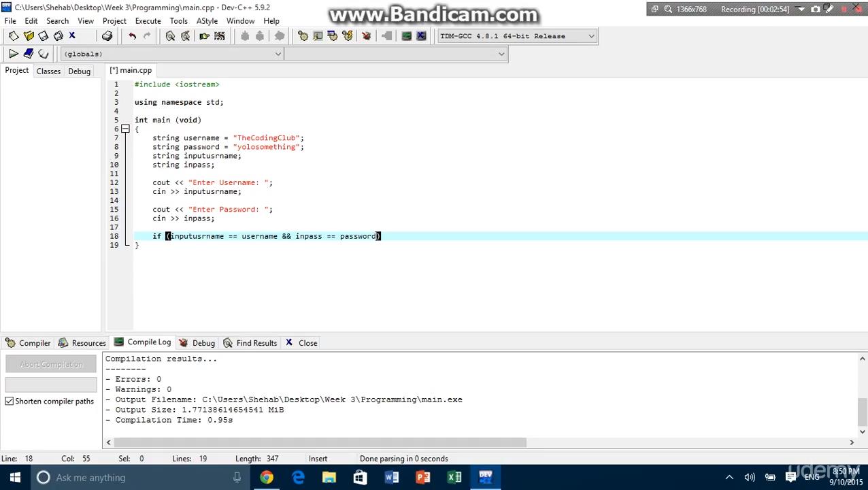This screenshot has height=490, width=868.
Task: Click the ENG language indicator in tray
Action: point(812,477)
